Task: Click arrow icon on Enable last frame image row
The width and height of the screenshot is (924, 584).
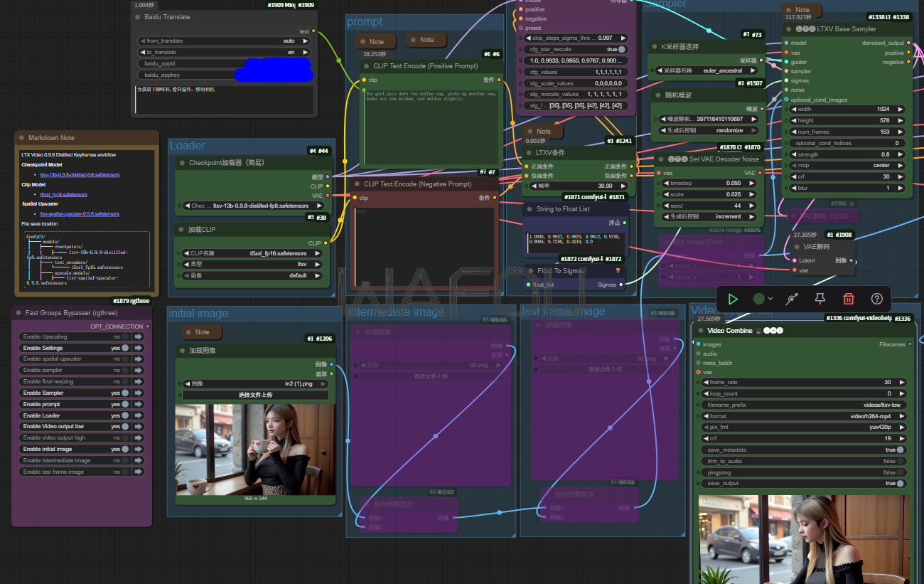Action: pos(139,472)
